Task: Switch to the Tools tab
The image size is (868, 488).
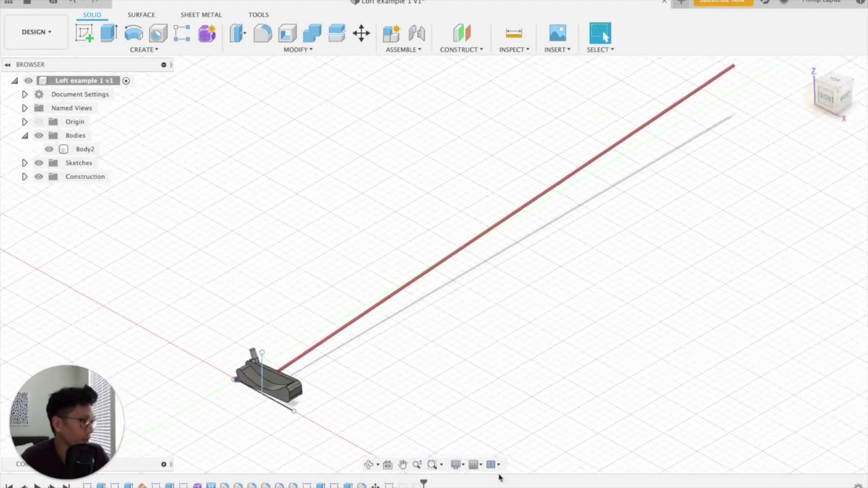Action: pyautogui.click(x=258, y=15)
